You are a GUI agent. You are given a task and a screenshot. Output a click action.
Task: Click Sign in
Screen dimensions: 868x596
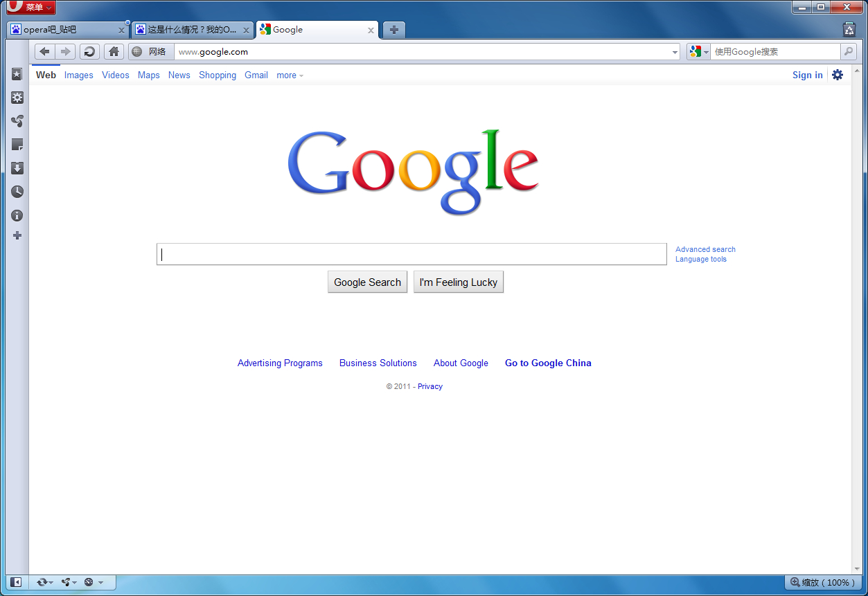pyautogui.click(x=808, y=75)
